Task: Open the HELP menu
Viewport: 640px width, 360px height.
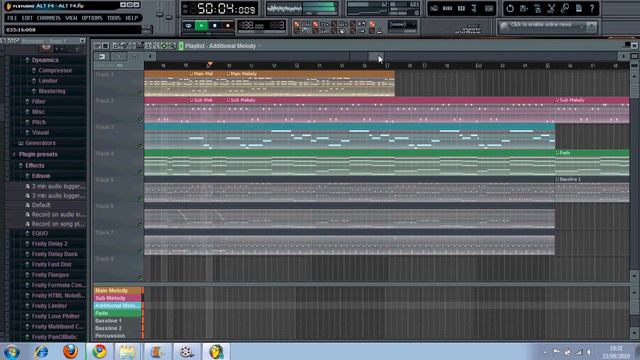Action: pos(131,18)
